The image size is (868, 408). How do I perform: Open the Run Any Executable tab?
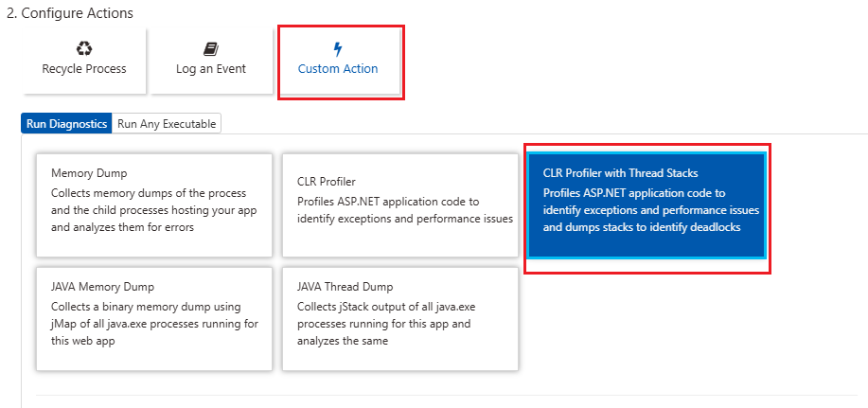[x=167, y=124]
